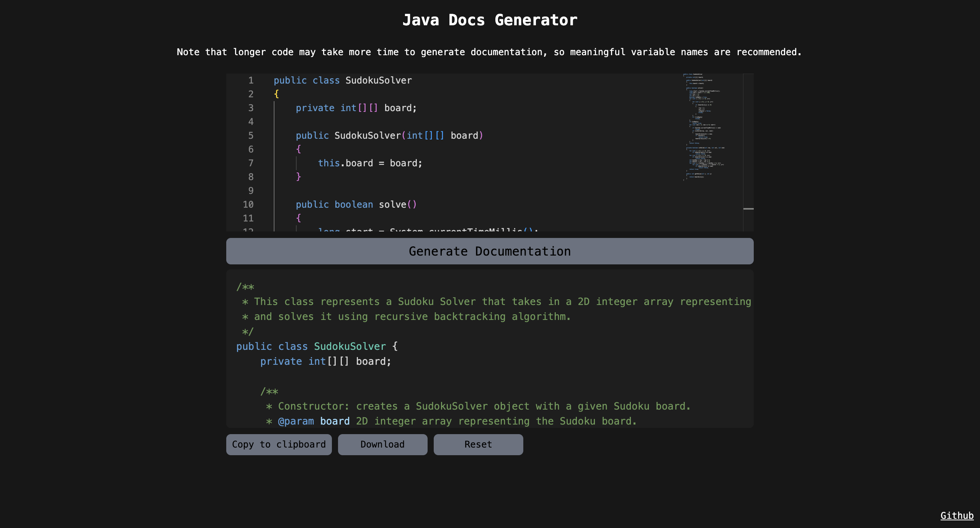The height and width of the screenshot is (528, 980).
Task: Click line number 1 in editor
Action: click(x=251, y=80)
